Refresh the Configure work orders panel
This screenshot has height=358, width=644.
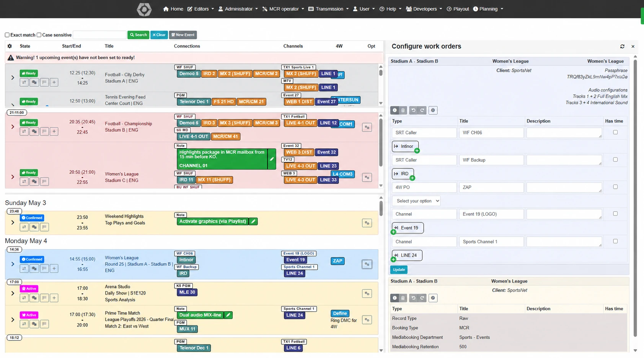(622, 46)
